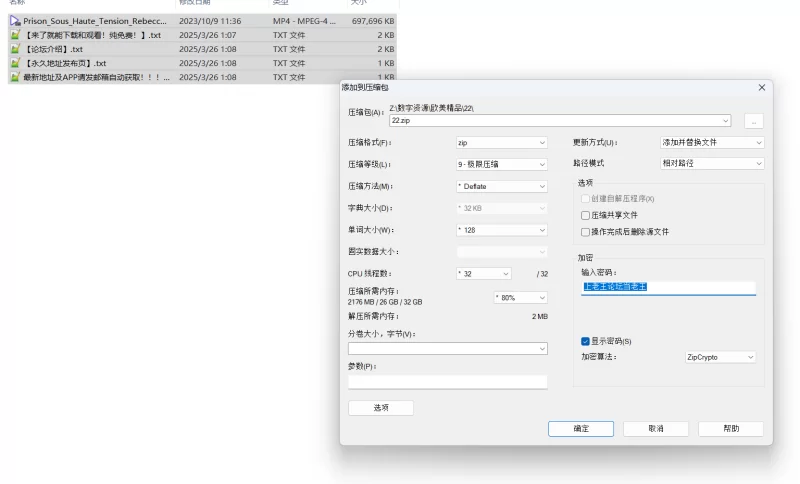Open the 压缩所需内存 80% dropdown

(x=520, y=298)
